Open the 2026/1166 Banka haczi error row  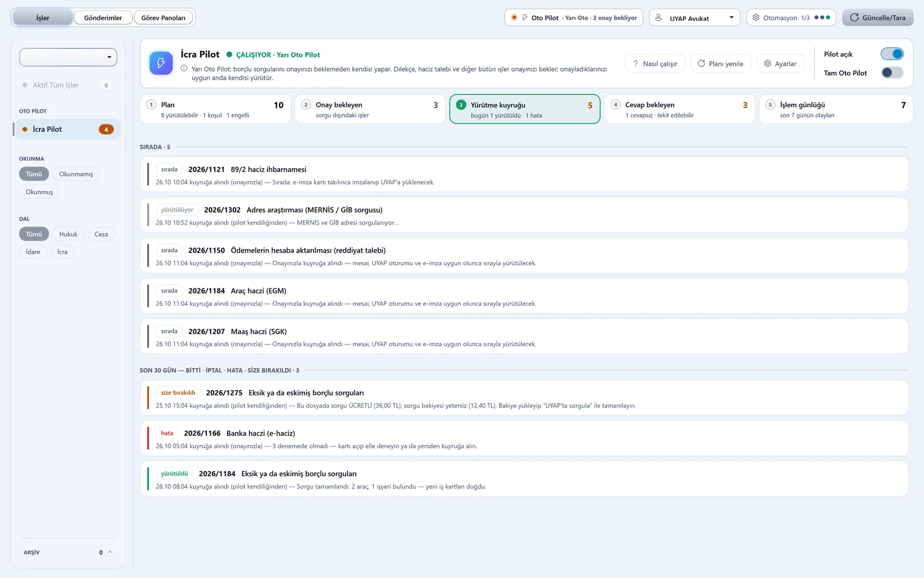click(524, 439)
